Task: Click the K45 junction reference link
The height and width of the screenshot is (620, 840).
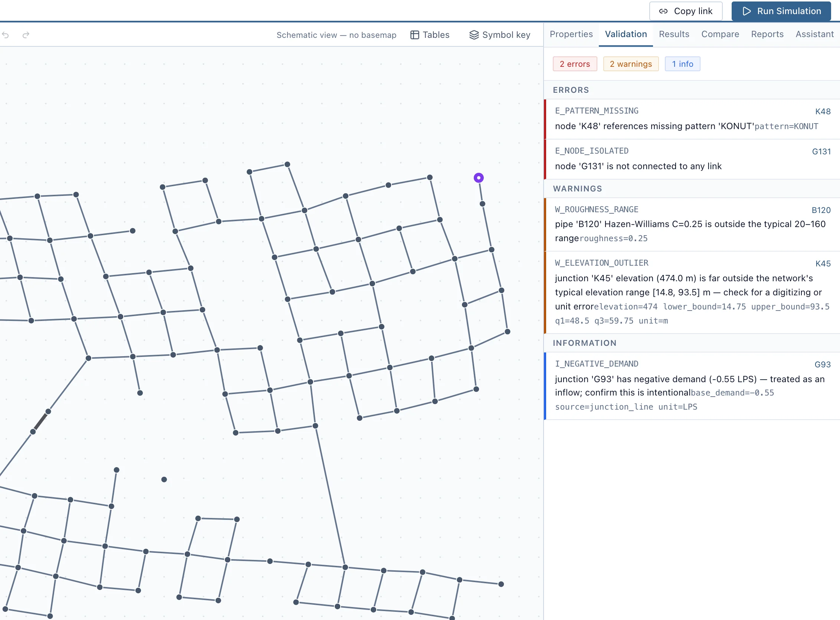Action: 823,263
